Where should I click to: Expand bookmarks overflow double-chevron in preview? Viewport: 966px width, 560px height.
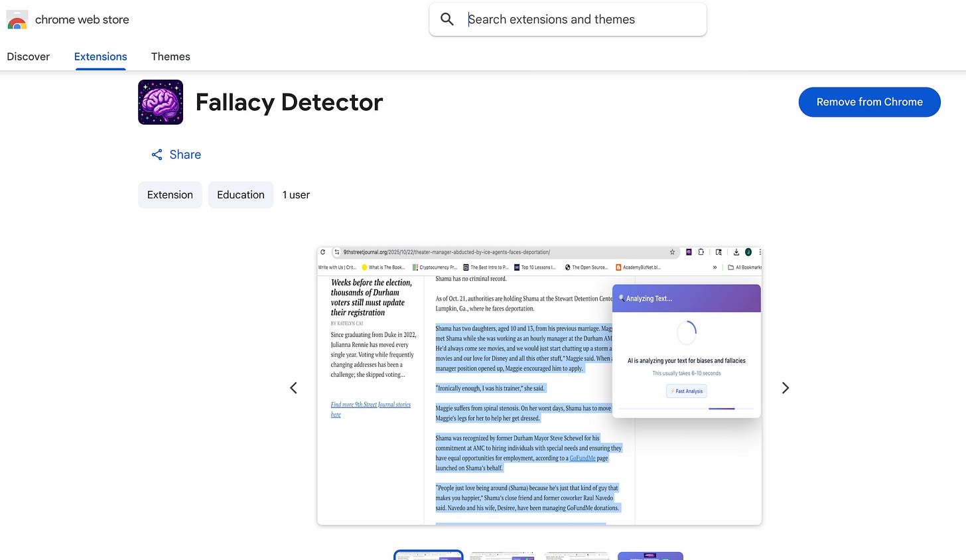pyautogui.click(x=715, y=267)
